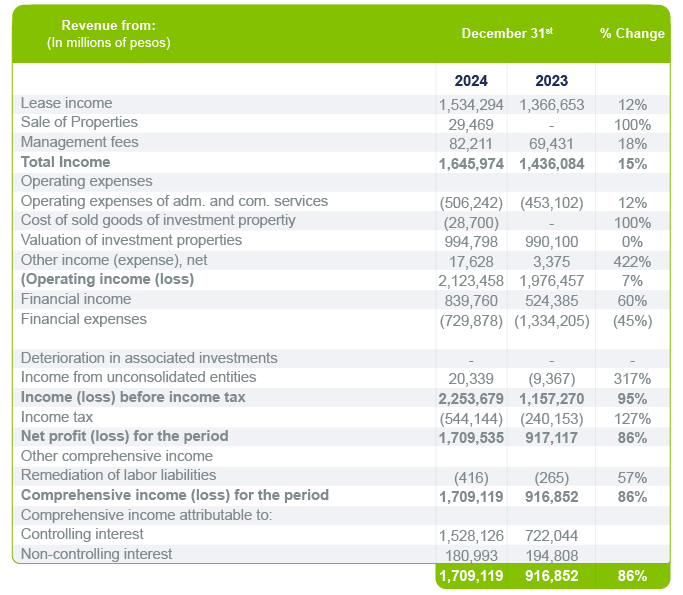Select the Financial income 60% change cell

[632, 299]
